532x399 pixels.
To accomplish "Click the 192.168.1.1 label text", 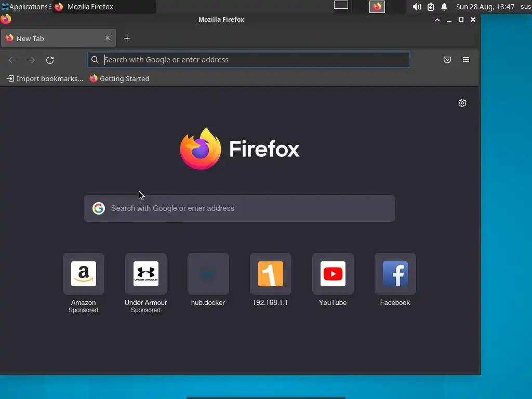I will point(270,303).
